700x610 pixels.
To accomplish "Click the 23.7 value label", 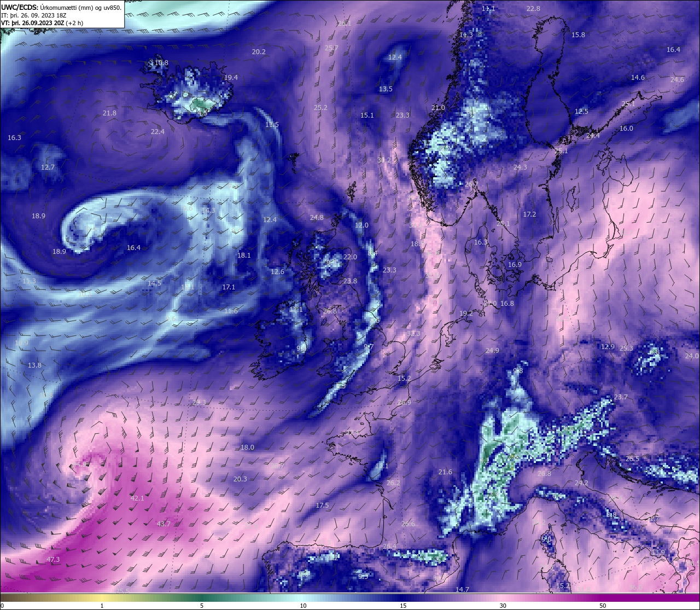I will click(621, 397).
